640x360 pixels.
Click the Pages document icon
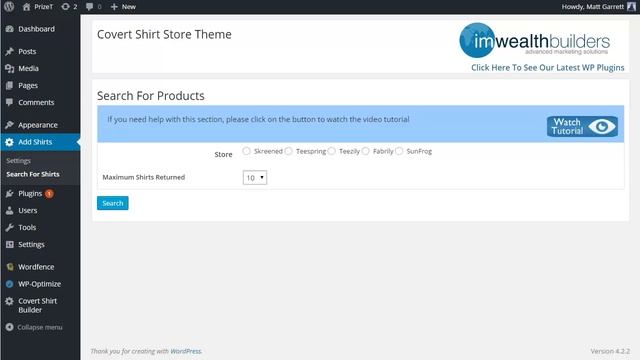tap(10, 85)
